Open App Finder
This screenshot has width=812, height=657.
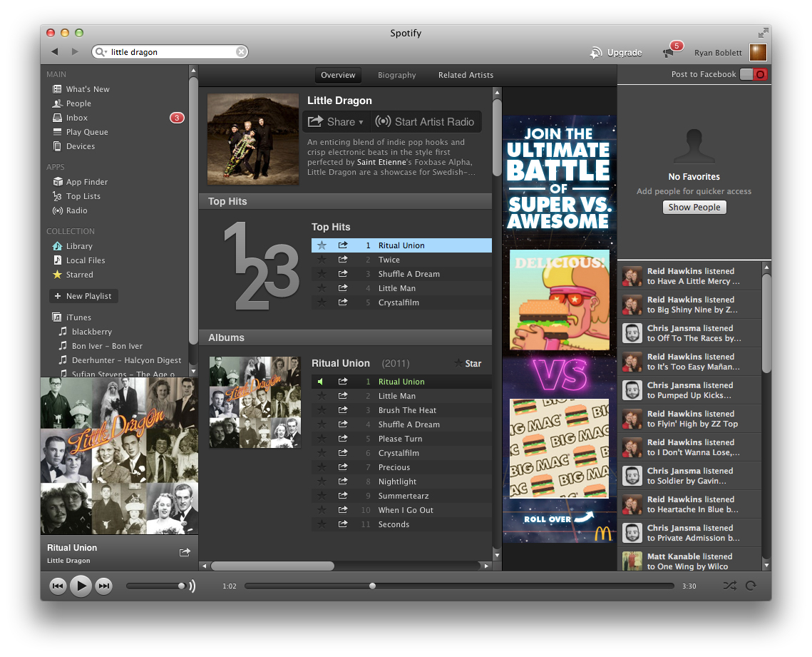81,182
